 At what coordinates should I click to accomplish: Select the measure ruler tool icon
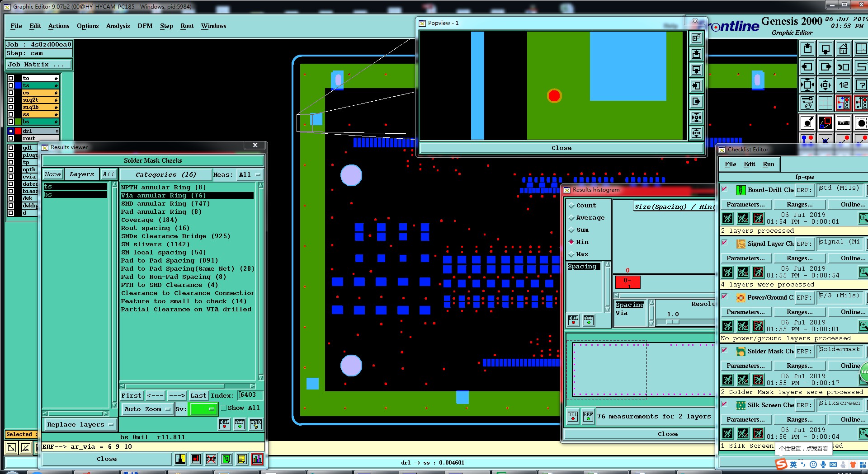pyautogui.click(x=843, y=123)
